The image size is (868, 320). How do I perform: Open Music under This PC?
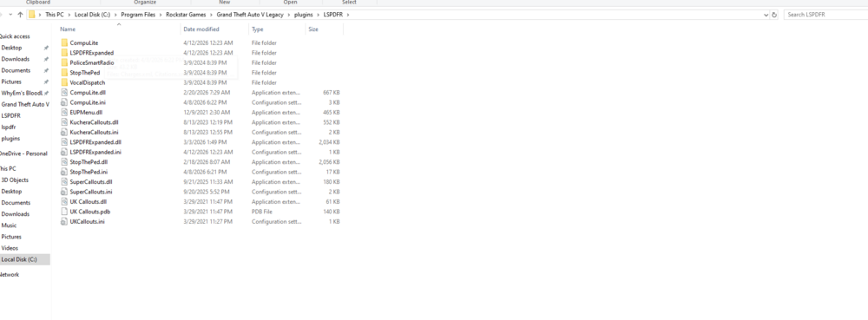pos(9,225)
